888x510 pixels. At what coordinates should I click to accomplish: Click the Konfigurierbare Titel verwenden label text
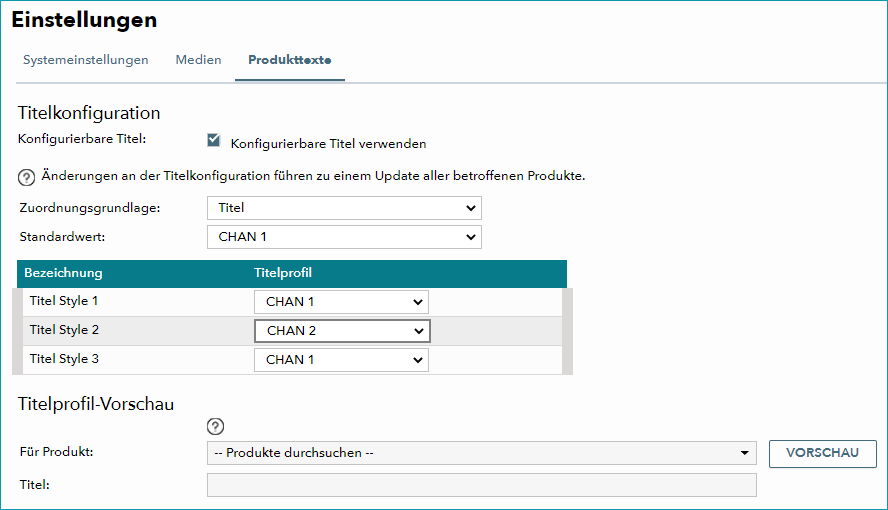pyautogui.click(x=328, y=144)
